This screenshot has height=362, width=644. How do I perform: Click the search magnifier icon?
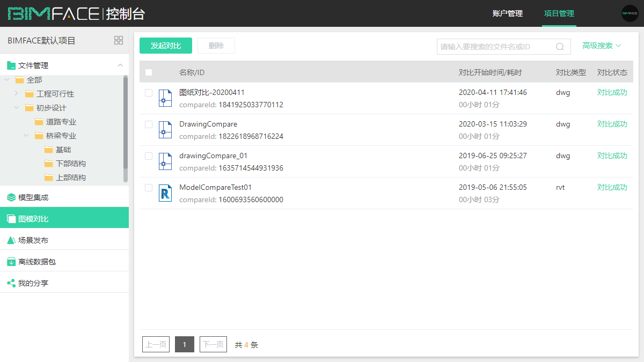(x=560, y=47)
